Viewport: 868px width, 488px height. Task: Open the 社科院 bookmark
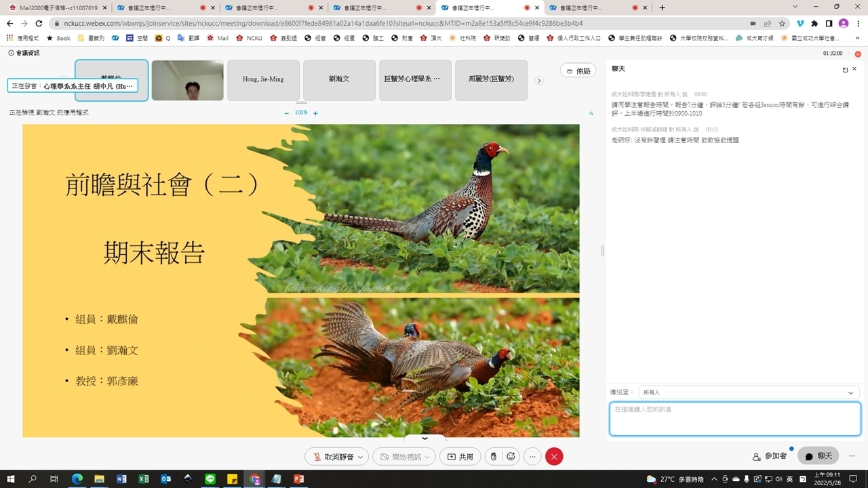[462, 38]
